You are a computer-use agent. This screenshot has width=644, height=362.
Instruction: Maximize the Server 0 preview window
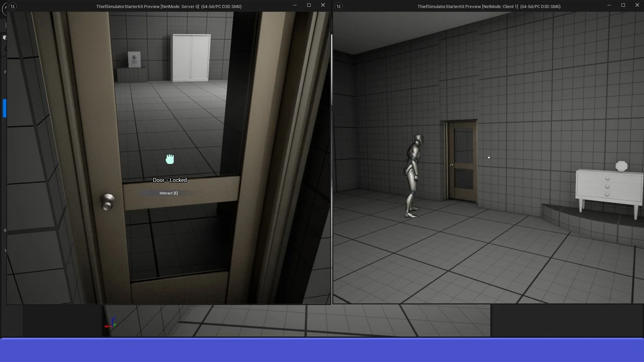point(309,6)
